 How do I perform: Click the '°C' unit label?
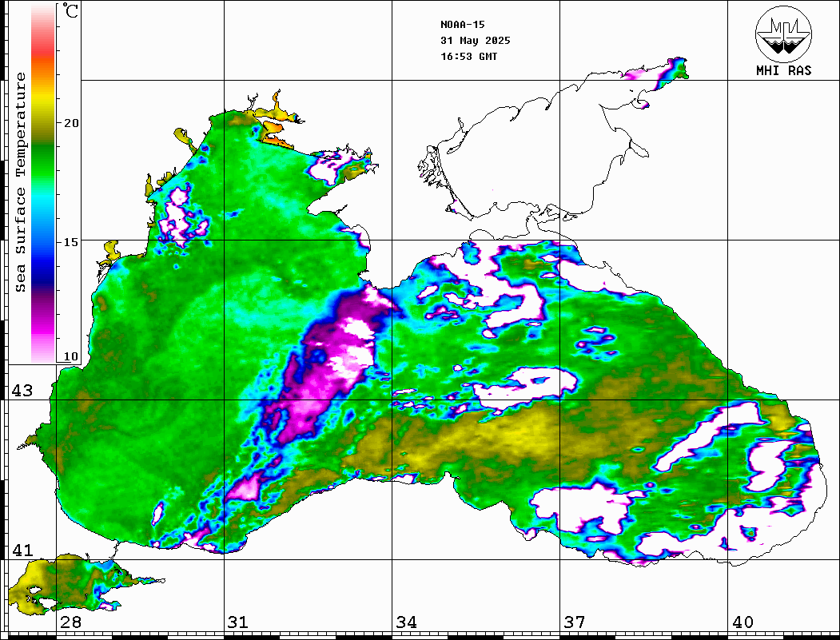(x=70, y=10)
